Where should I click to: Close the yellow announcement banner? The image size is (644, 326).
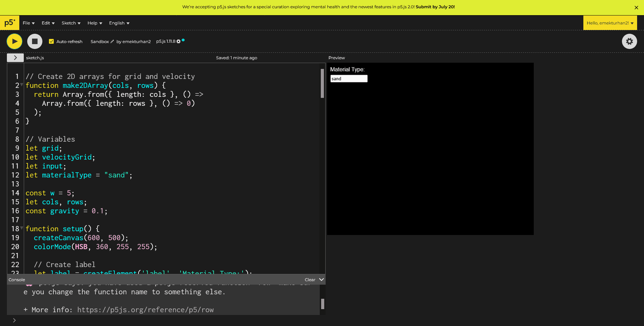(x=636, y=8)
